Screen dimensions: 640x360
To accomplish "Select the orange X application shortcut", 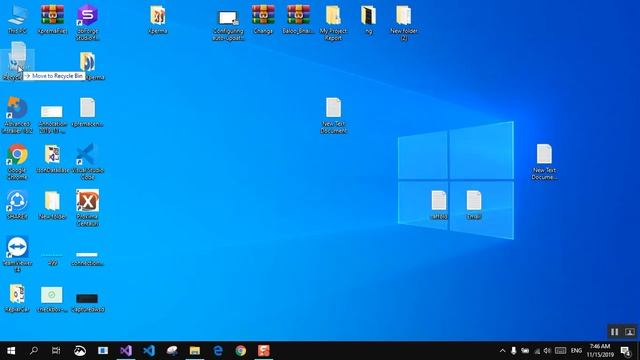I will (x=87, y=208).
